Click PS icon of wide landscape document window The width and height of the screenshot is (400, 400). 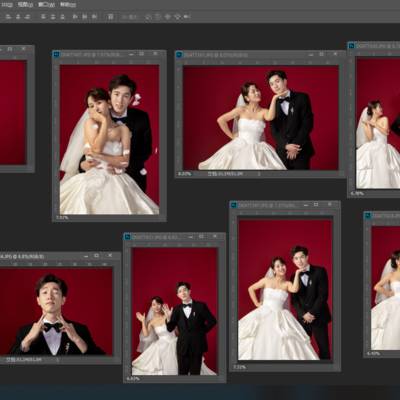tap(179, 54)
